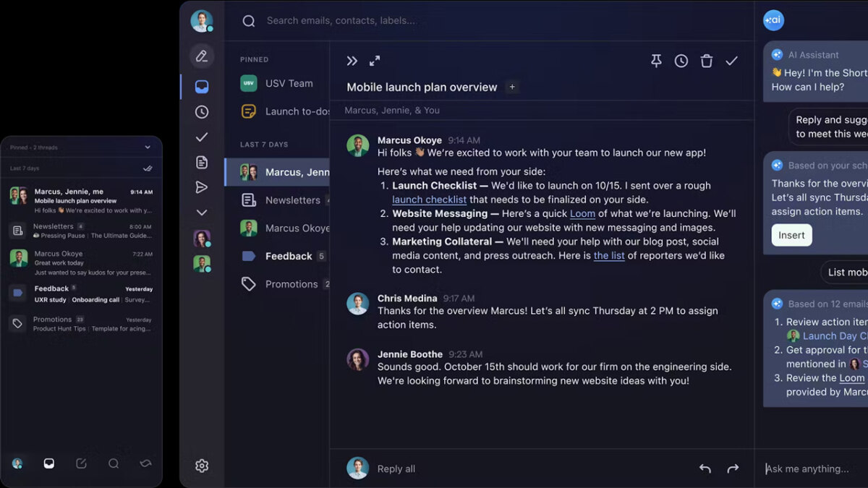Viewport: 868px width, 488px height.
Task: Expand more sidebar items with down chevron
Action: pos(202,213)
